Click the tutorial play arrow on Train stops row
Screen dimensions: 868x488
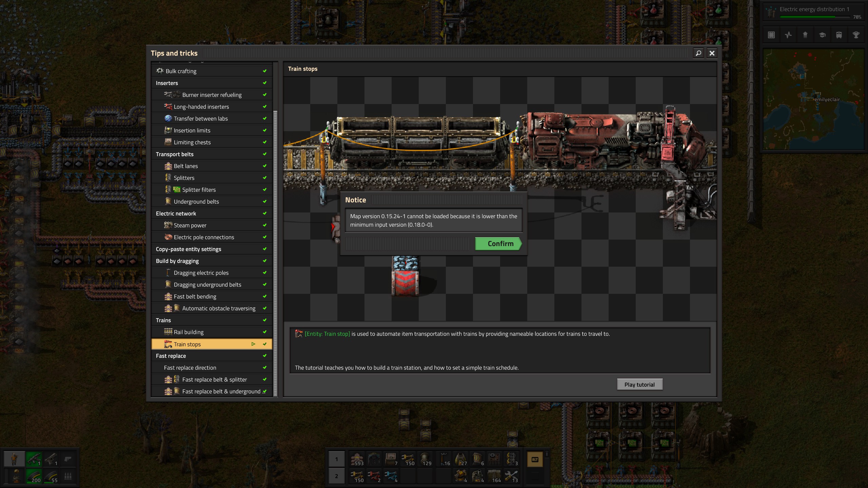coord(253,344)
